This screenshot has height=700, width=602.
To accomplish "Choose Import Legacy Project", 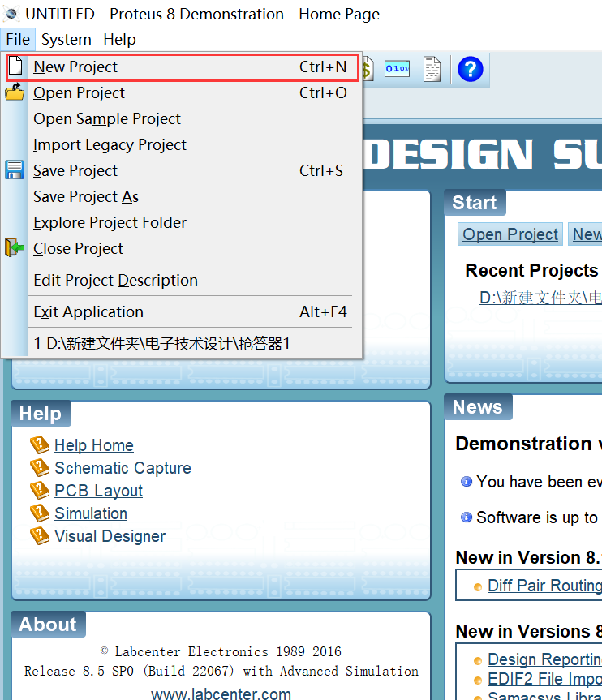I will (183, 144).
